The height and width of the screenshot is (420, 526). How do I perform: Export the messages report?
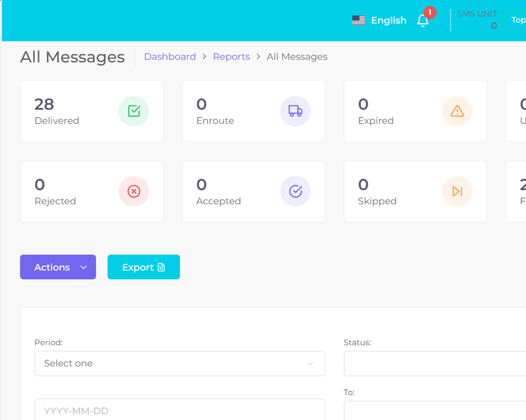tap(143, 267)
